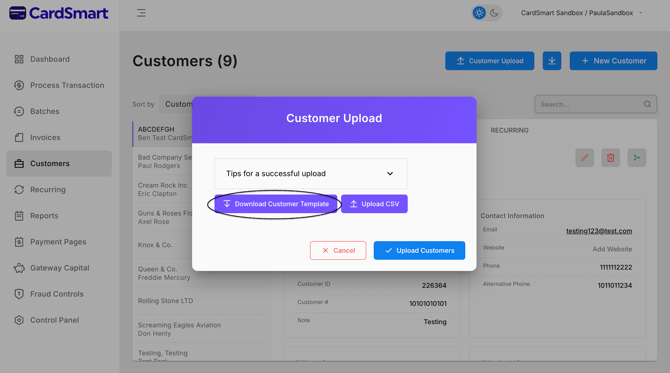Viewport: 670px width, 373px height.
Task: Switch to dark mode moon icon
Action: [494, 13]
